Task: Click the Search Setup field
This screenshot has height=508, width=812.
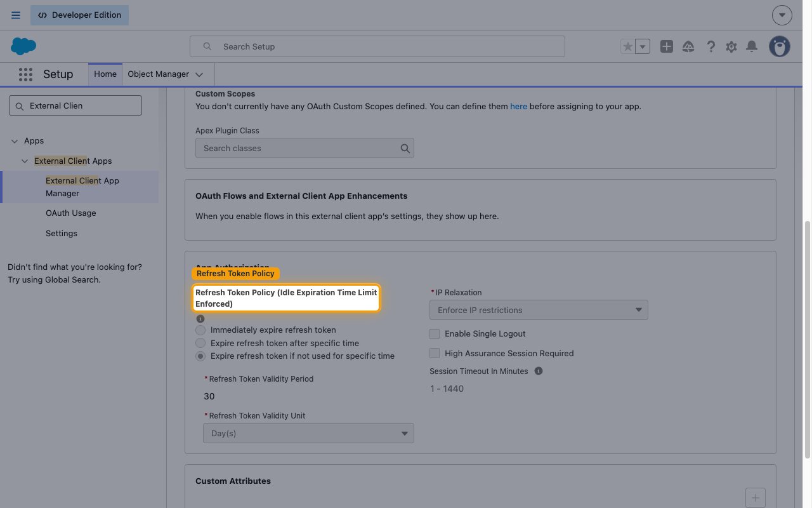Action: [377, 46]
